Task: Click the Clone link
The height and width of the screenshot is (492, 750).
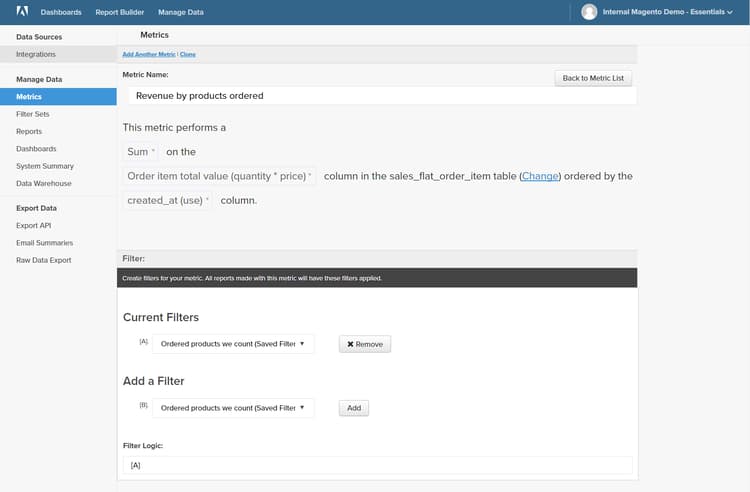Action: [x=188, y=55]
